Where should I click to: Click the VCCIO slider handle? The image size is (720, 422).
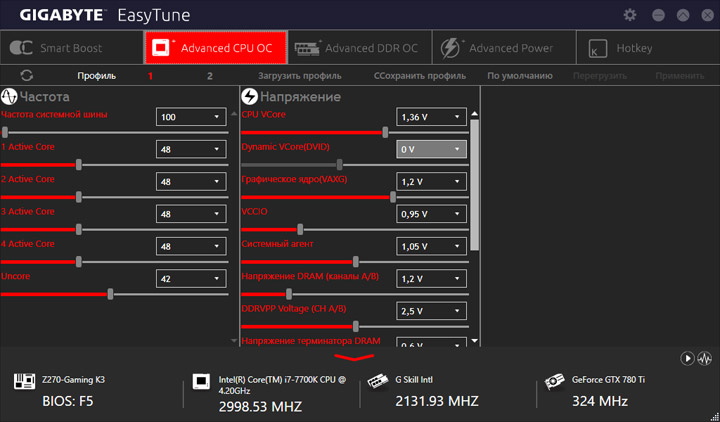click(300, 230)
